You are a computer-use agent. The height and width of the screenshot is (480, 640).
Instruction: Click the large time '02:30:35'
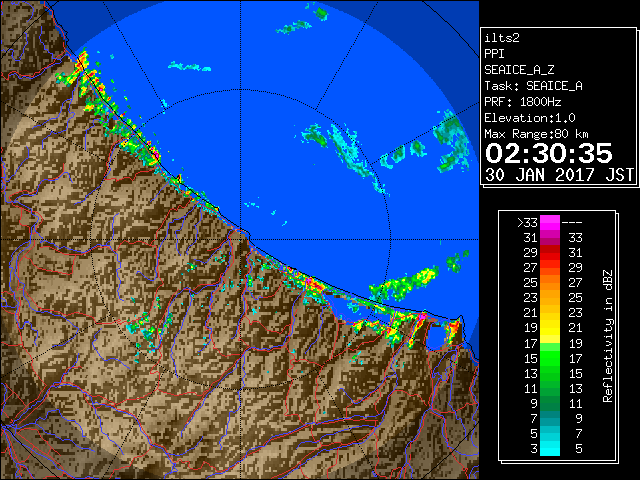[549, 153]
